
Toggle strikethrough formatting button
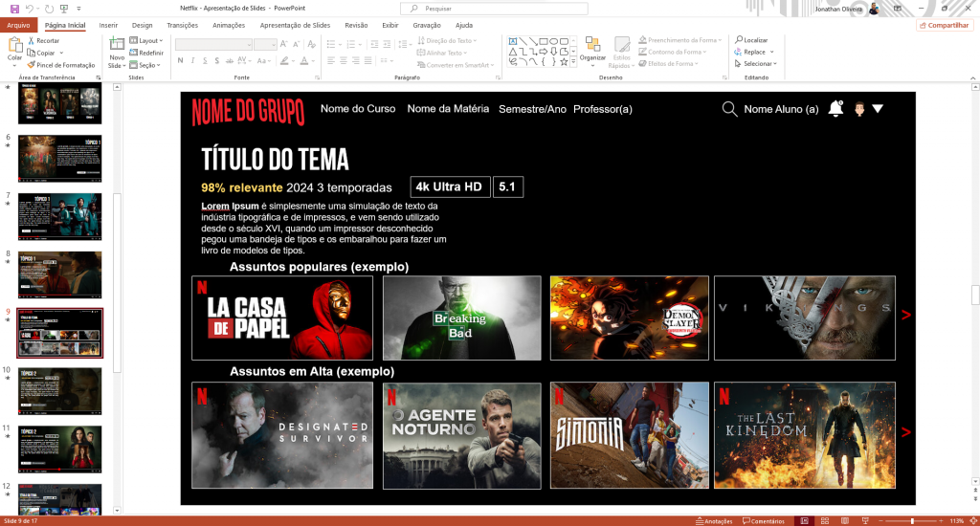[230, 60]
